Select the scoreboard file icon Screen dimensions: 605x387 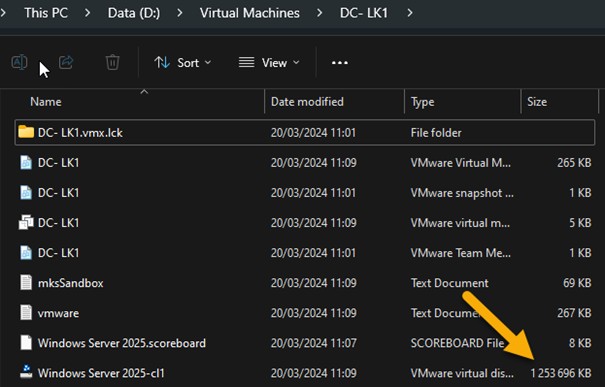click(x=26, y=343)
